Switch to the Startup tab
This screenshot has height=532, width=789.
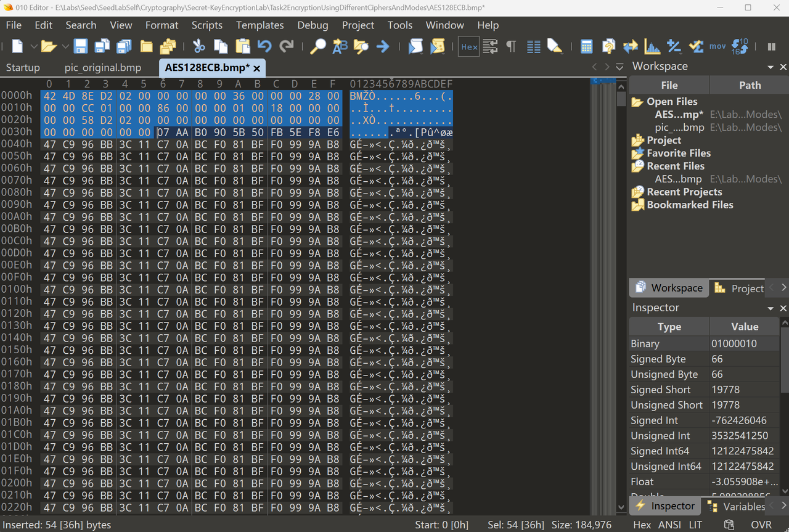pyautogui.click(x=23, y=68)
